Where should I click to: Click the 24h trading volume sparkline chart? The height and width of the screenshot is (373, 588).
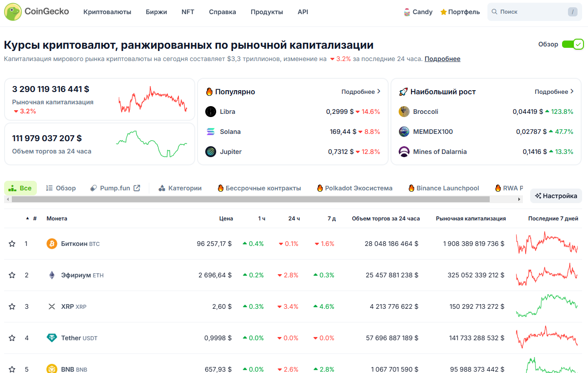(x=152, y=143)
